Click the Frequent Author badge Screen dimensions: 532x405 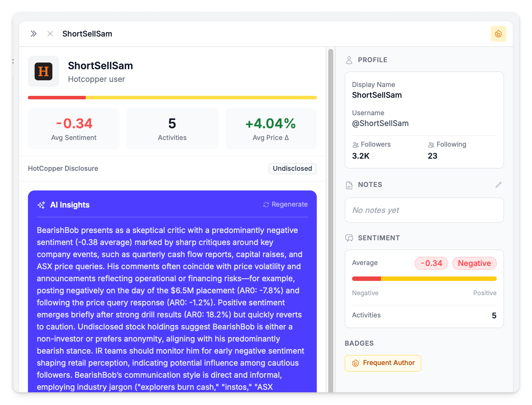coord(383,363)
